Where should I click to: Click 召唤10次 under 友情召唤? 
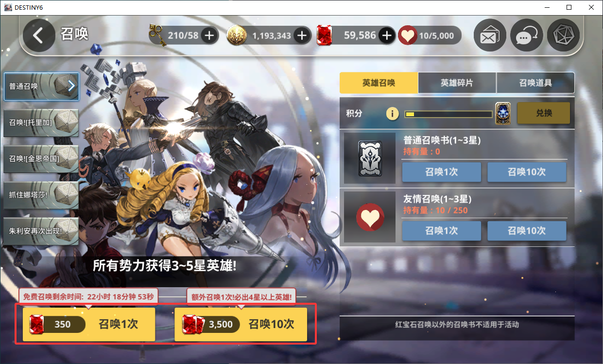pos(527,230)
